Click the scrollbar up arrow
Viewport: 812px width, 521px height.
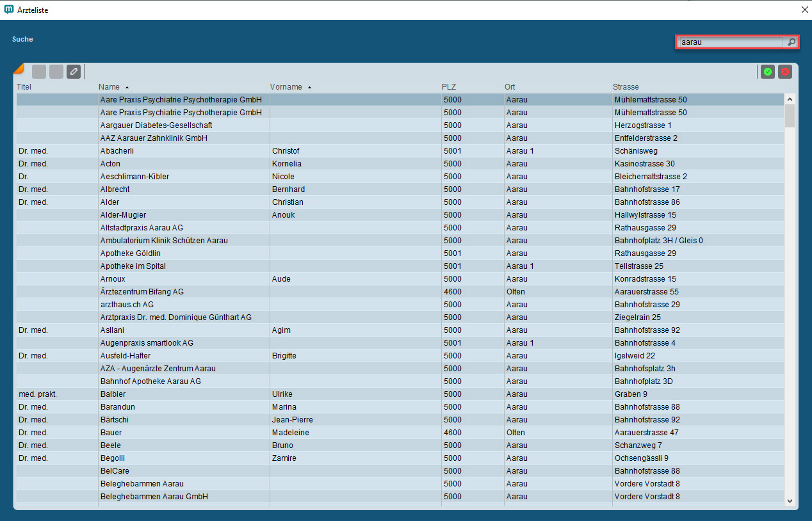[790, 99]
